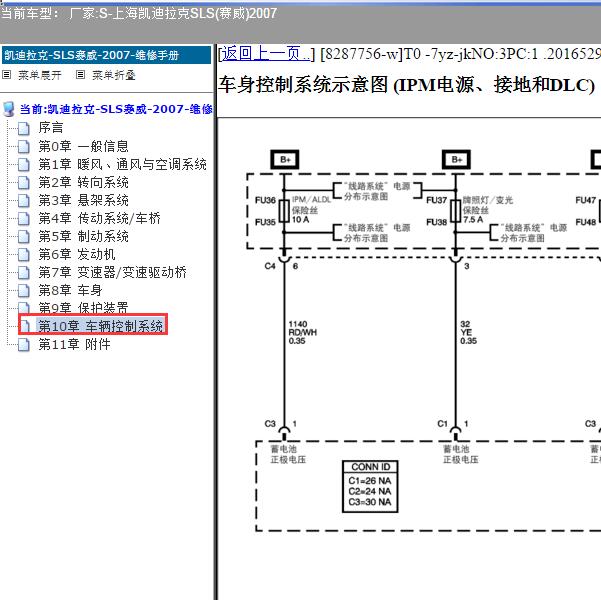This screenshot has height=600, width=601.
Task: Open 第9章 保护装置
Action: tap(83, 307)
